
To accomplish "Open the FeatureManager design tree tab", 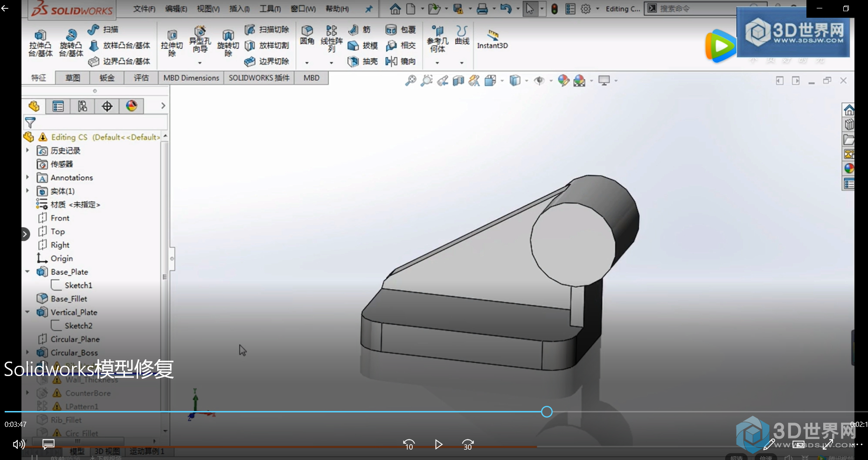I will click(x=34, y=106).
